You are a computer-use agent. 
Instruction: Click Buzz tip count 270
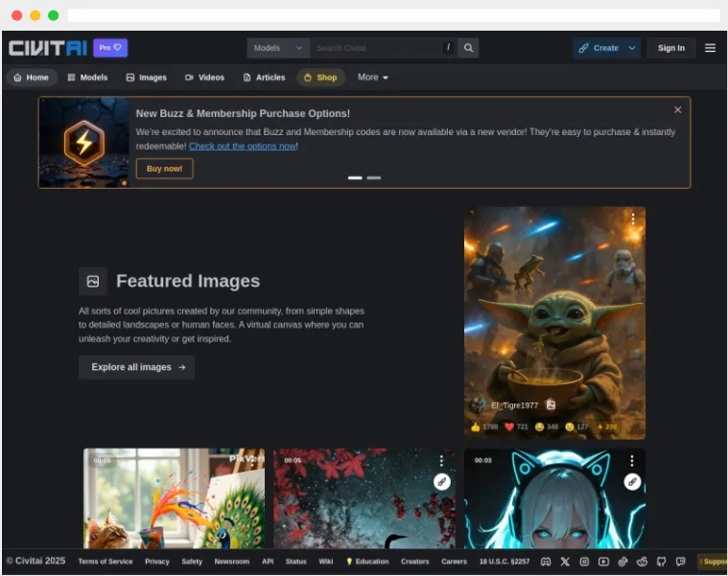607,426
